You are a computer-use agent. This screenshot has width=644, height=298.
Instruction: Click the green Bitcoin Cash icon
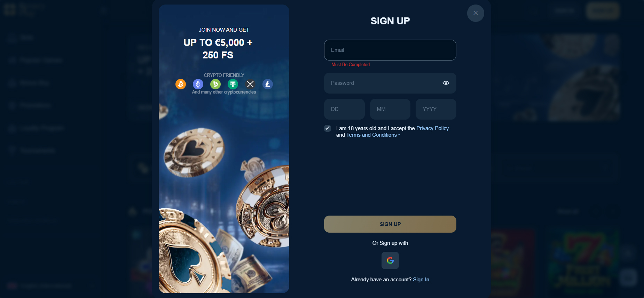(215, 84)
